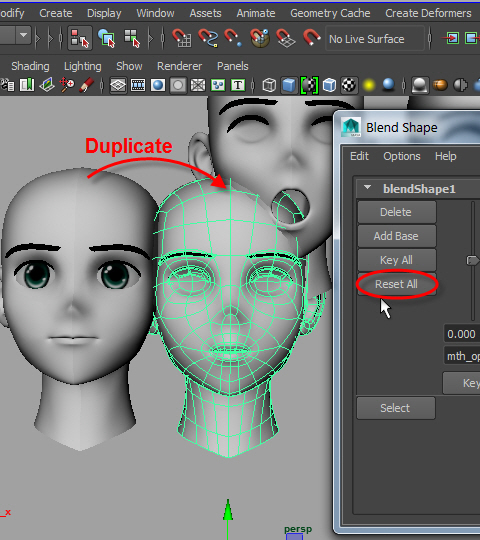The height and width of the screenshot is (540, 480).
Task: Open Blend Shape Options menu
Action: [x=402, y=156]
